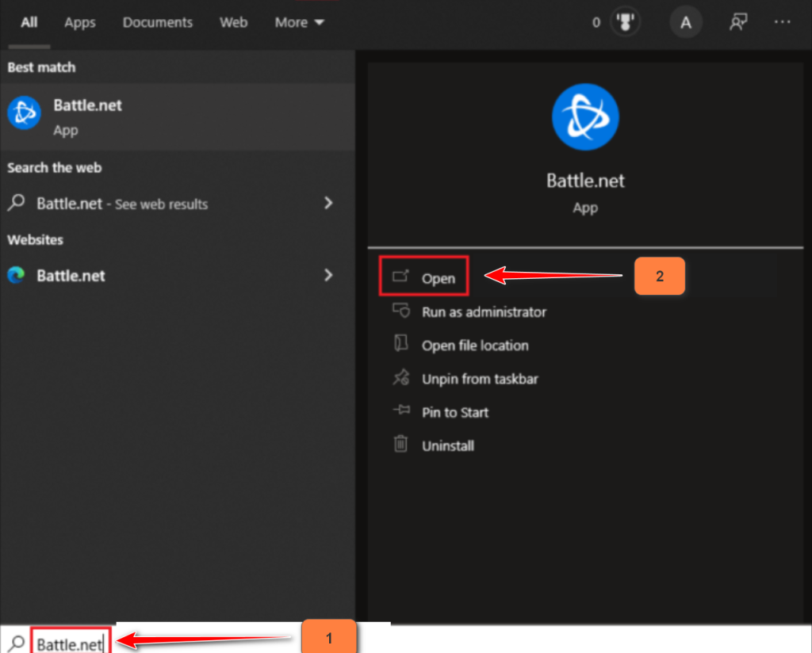Viewport: 812px width, 653px height.
Task: Switch to the Apps search tab
Action: [80, 22]
